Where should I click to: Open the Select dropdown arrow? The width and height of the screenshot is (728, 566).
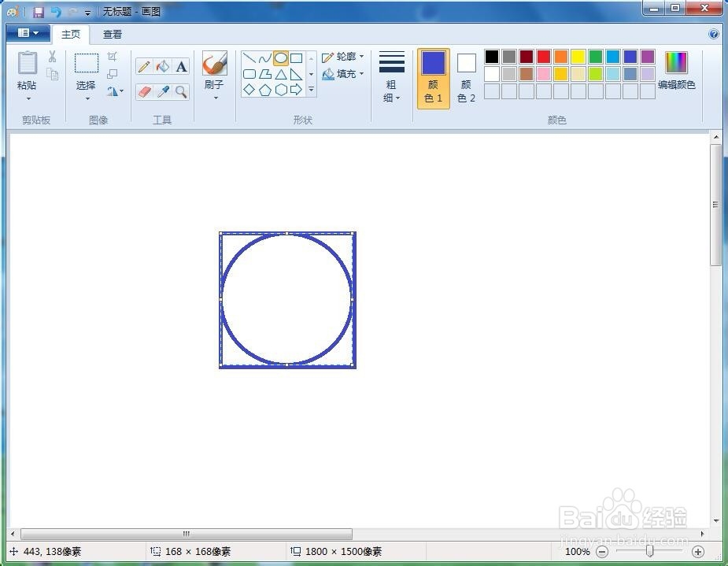(87, 98)
